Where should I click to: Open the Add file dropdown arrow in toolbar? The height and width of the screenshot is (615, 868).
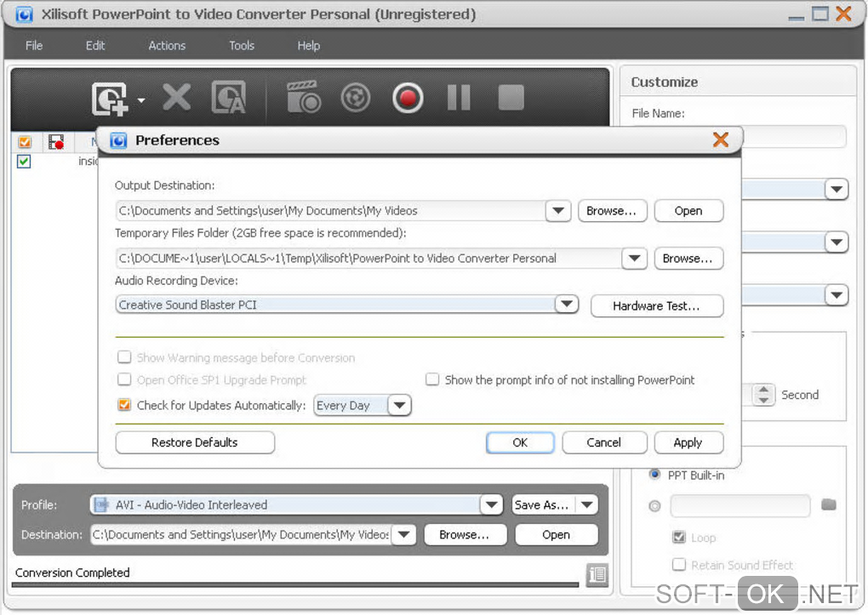click(x=141, y=100)
